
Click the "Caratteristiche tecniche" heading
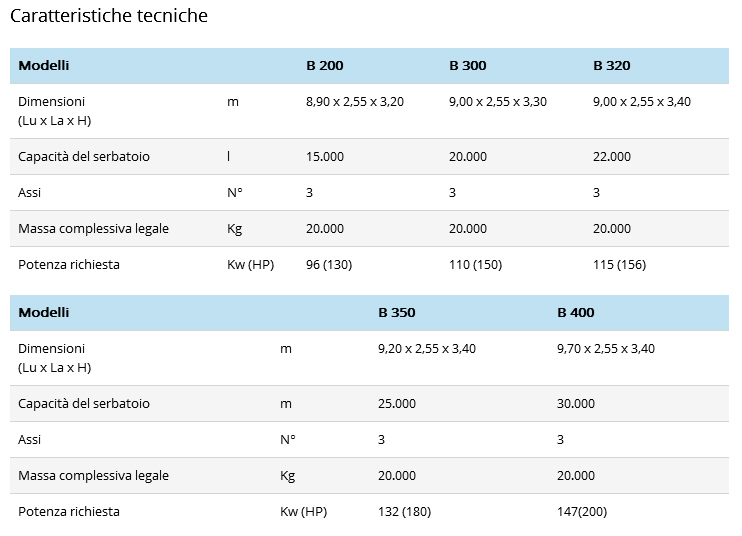(x=109, y=17)
